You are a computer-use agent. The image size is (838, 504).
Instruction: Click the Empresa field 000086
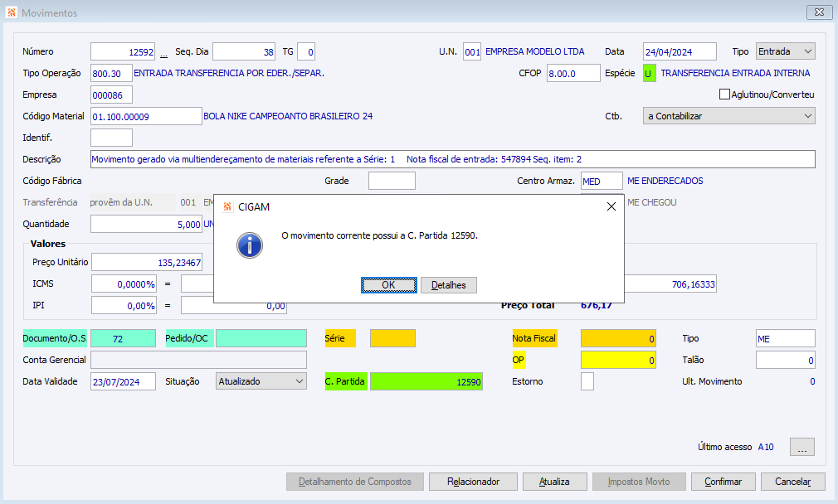[111, 95]
